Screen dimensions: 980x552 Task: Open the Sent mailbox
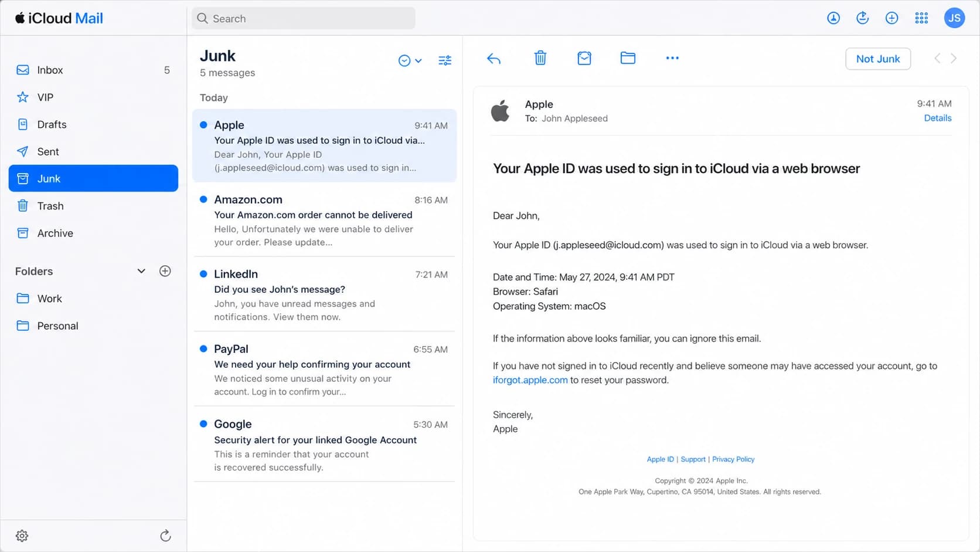(93, 151)
